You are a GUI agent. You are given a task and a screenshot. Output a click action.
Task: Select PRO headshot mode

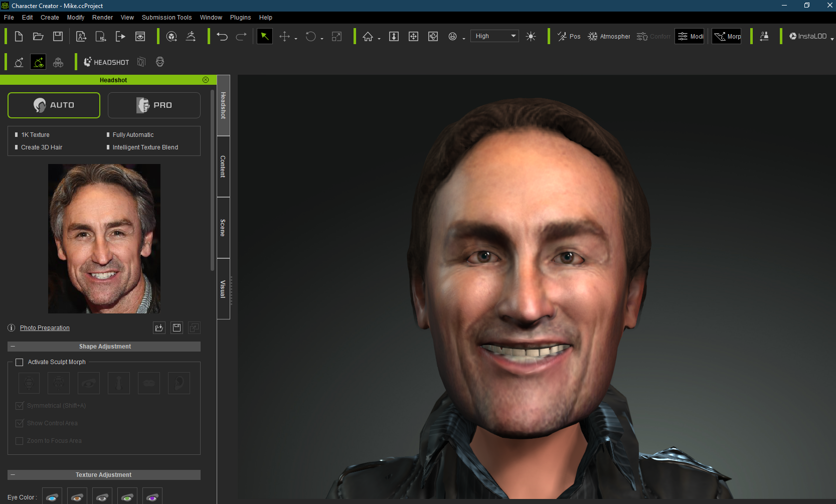point(154,105)
